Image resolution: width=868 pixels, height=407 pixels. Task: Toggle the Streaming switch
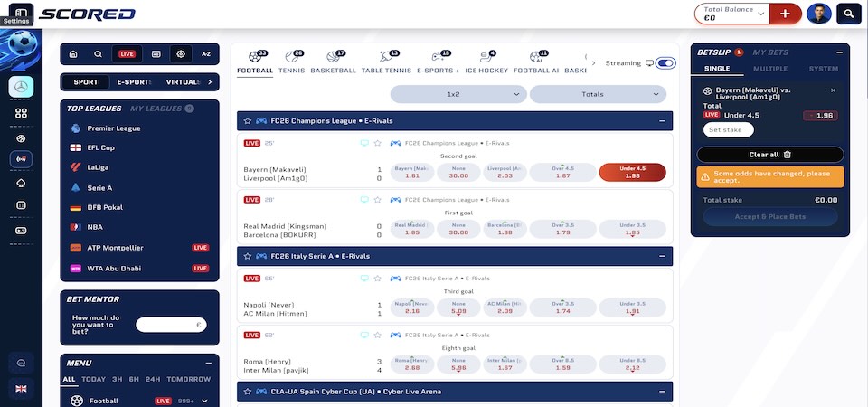click(665, 63)
